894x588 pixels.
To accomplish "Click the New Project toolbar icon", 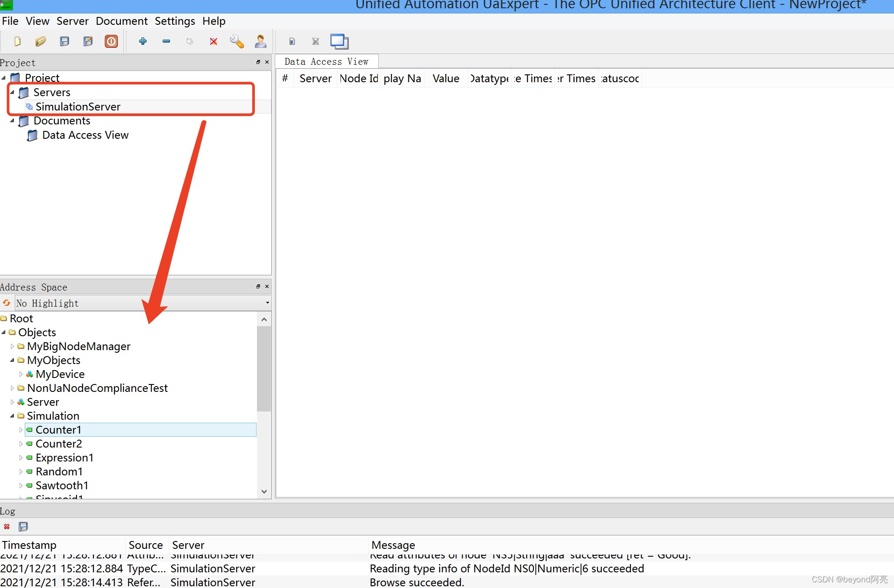I will (x=17, y=41).
